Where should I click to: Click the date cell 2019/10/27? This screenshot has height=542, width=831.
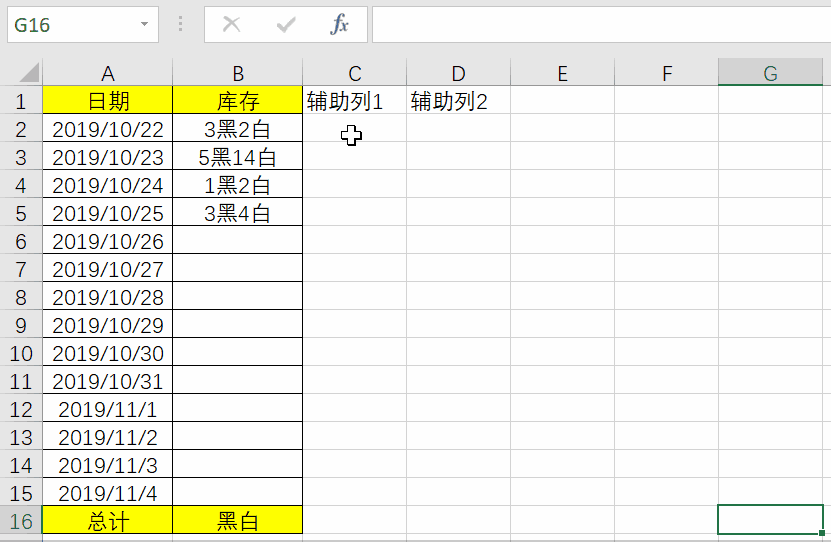pos(108,269)
